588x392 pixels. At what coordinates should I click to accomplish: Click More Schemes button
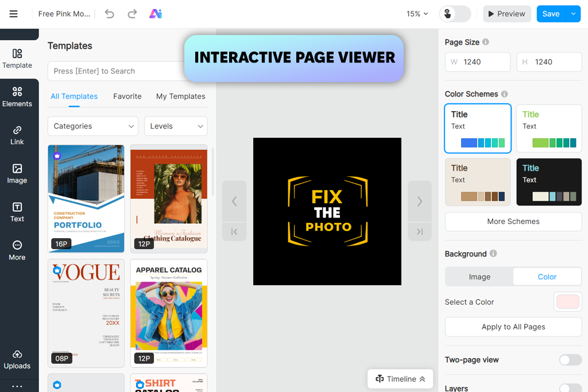pyautogui.click(x=513, y=222)
